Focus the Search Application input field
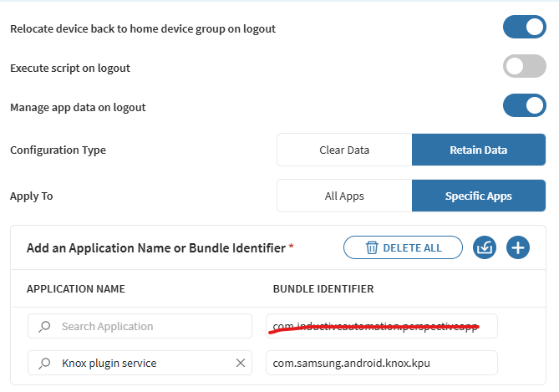 (150, 326)
